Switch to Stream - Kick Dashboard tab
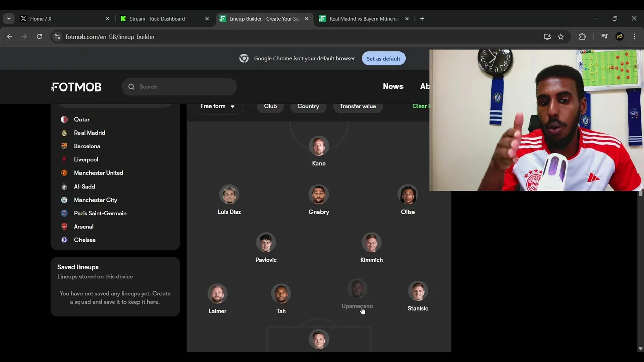The height and width of the screenshot is (362, 644). tap(165, 19)
